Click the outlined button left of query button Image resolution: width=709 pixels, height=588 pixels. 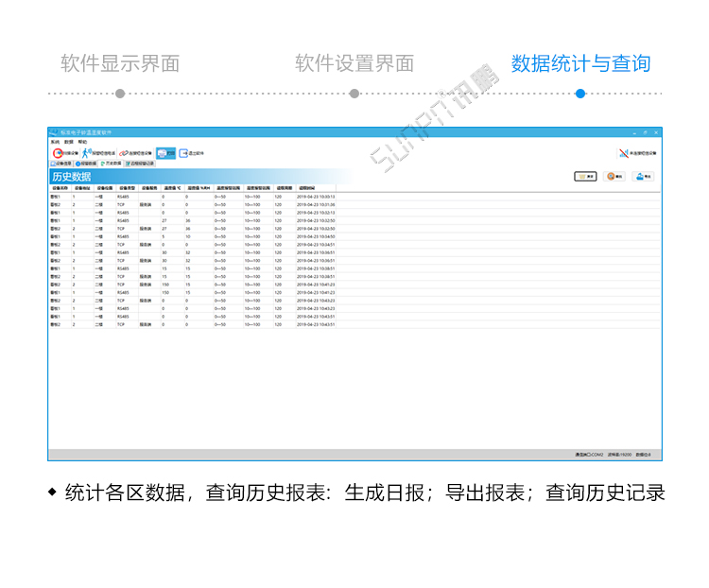585,176
